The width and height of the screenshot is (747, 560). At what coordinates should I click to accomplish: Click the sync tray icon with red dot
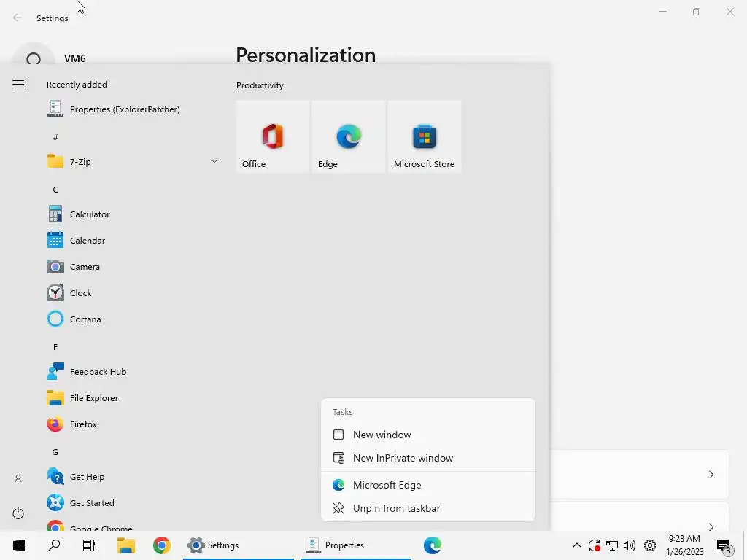pyautogui.click(x=594, y=545)
